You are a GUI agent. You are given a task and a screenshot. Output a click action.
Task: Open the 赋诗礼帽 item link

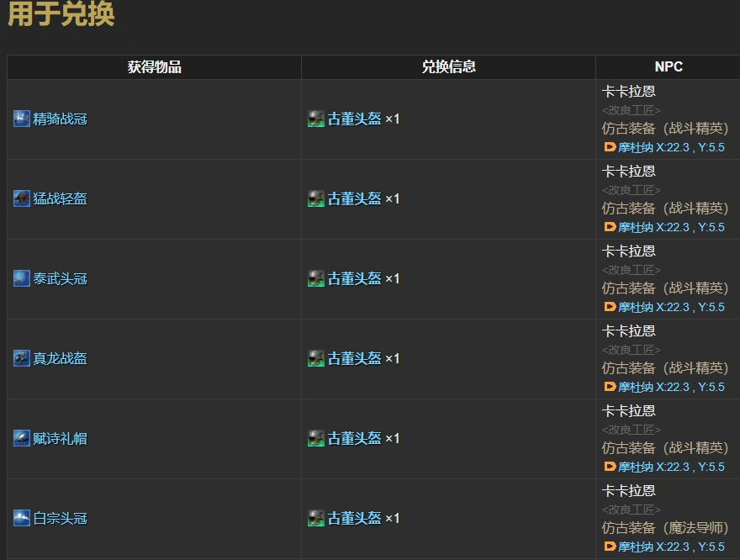point(60,438)
